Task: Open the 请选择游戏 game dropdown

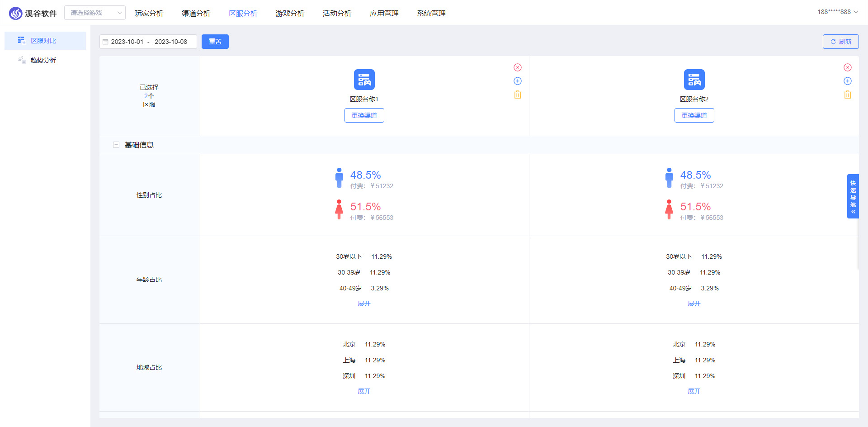Action: [x=95, y=13]
